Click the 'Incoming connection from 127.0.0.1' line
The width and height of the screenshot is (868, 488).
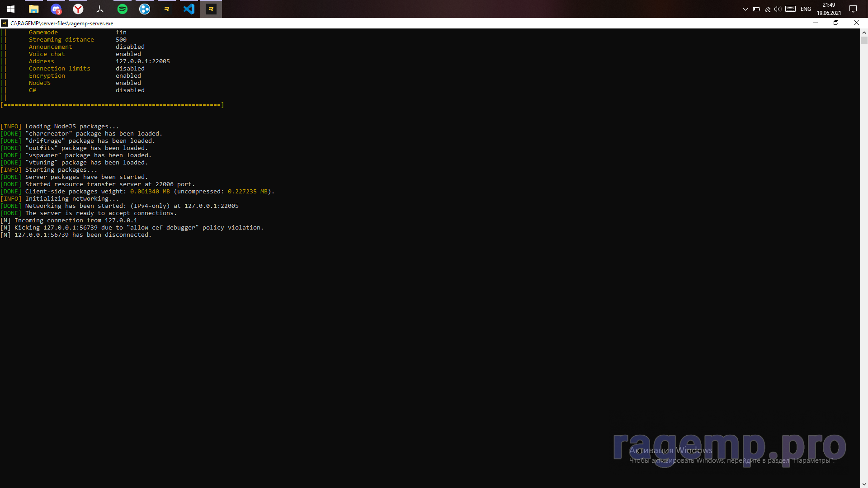click(x=69, y=221)
